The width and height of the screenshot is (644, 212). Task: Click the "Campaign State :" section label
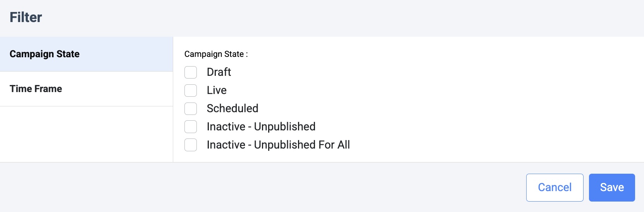216,54
